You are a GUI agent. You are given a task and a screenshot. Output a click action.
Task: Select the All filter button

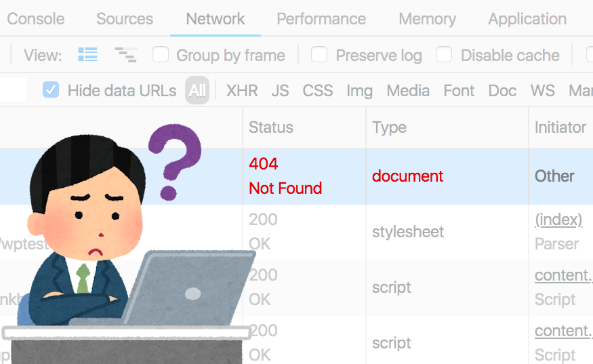coord(197,90)
